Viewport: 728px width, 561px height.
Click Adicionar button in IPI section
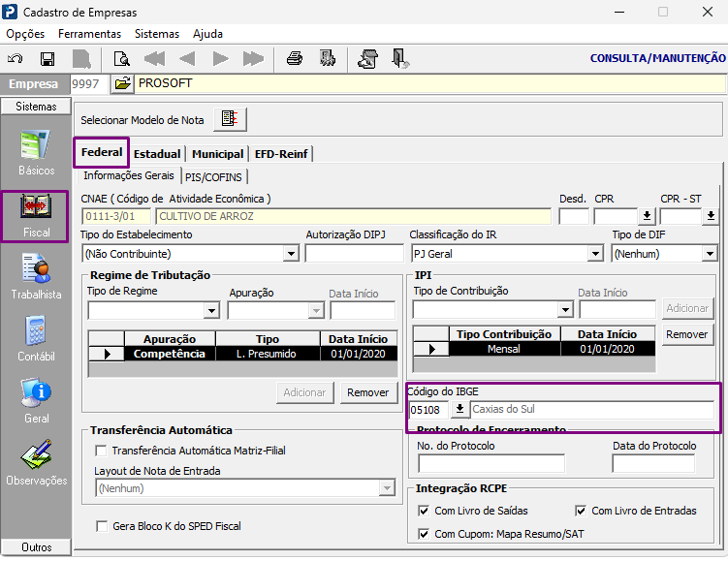tap(687, 308)
